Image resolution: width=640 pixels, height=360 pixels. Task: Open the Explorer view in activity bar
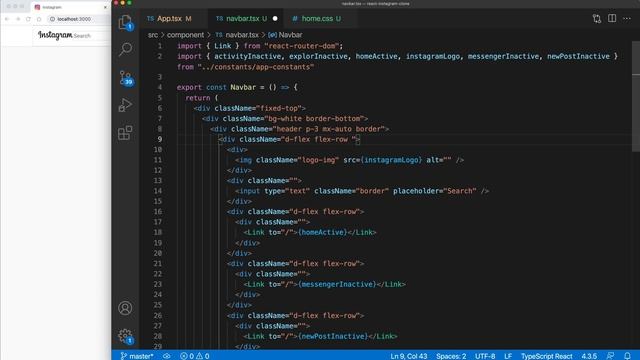click(x=125, y=22)
